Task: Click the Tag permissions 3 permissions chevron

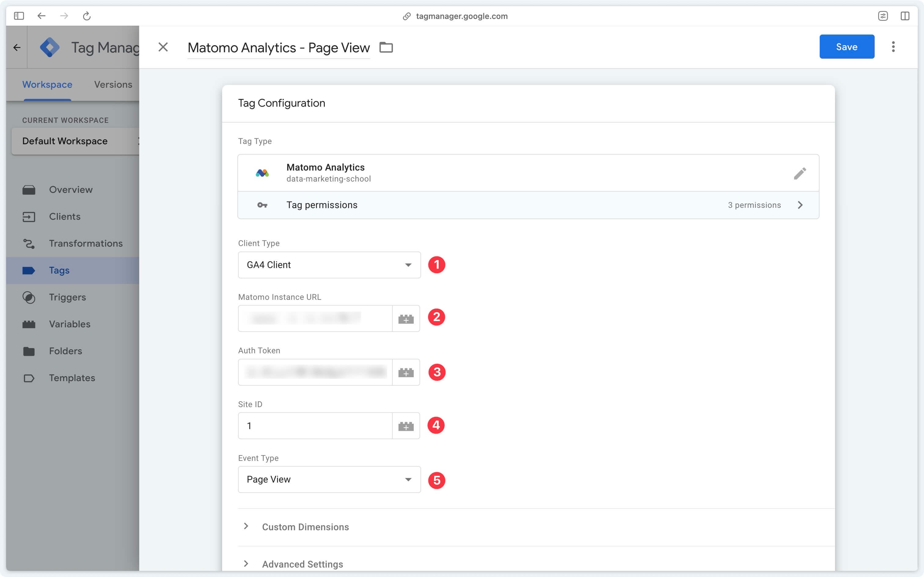Action: (801, 205)
